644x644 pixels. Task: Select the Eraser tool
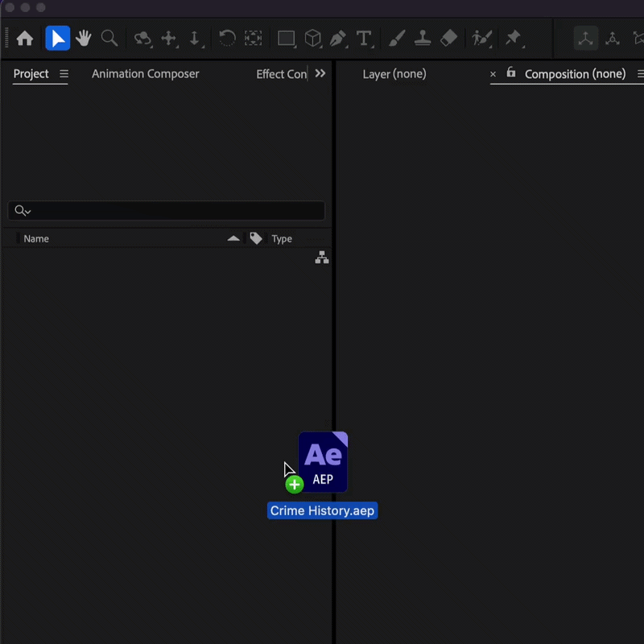[x=448, y=39]
